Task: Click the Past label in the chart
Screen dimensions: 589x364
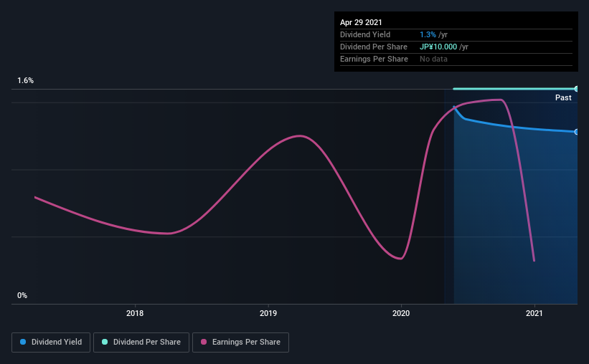Action: tap(563, 97)
